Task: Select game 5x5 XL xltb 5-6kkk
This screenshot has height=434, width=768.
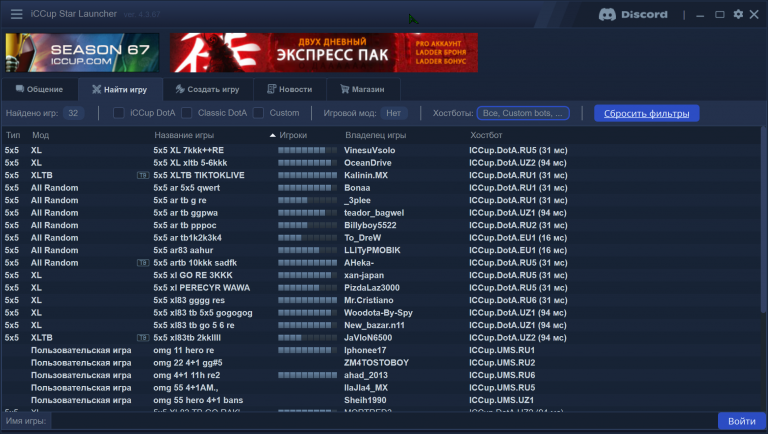Action: pos(382,163)
